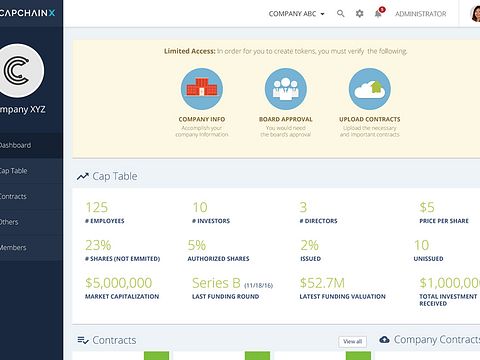Select the Upload Contracts cloud icon
The image size is (480, 360).
click(x=370, y=89)
